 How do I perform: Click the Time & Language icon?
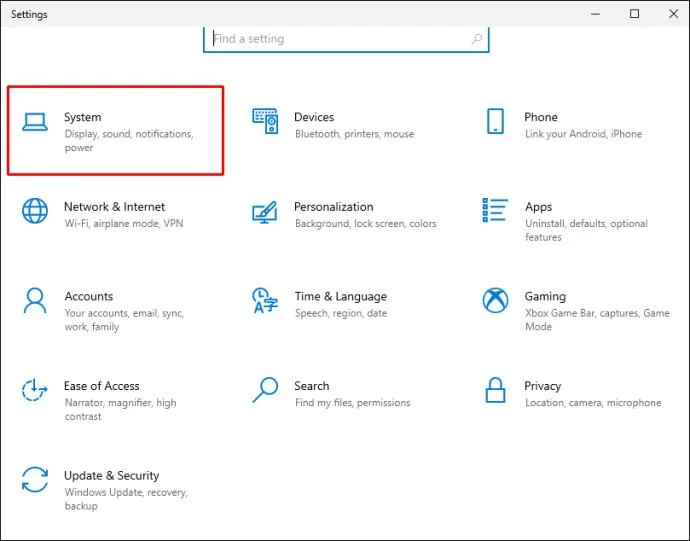click(265, 300)
